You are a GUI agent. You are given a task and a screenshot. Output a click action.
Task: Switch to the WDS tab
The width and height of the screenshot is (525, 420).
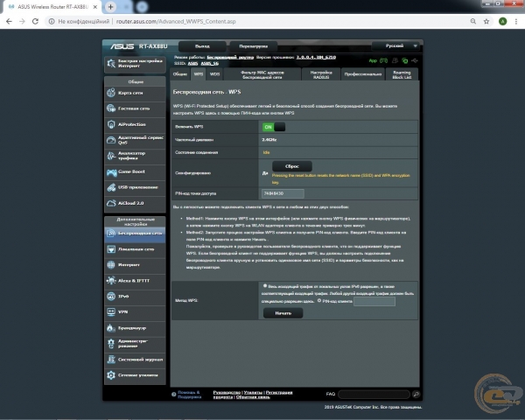pos(214,74)
